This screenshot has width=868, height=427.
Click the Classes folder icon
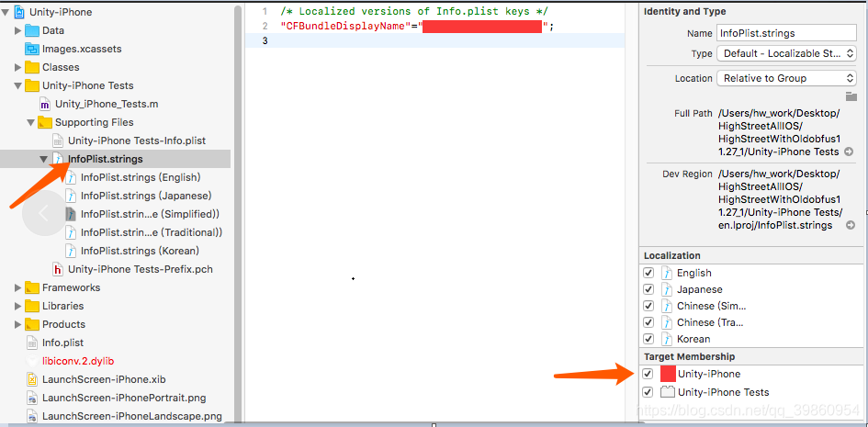32,67
